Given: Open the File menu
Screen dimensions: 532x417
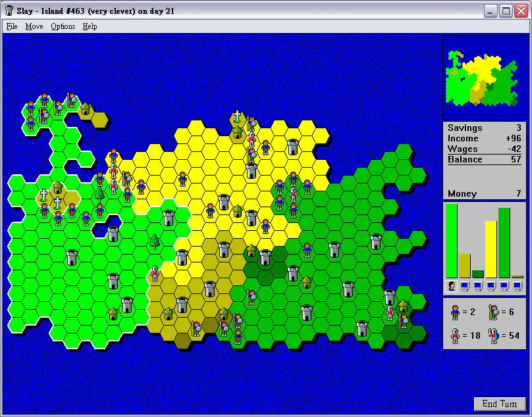Looking at the screenshot, I should coord(12,26).
